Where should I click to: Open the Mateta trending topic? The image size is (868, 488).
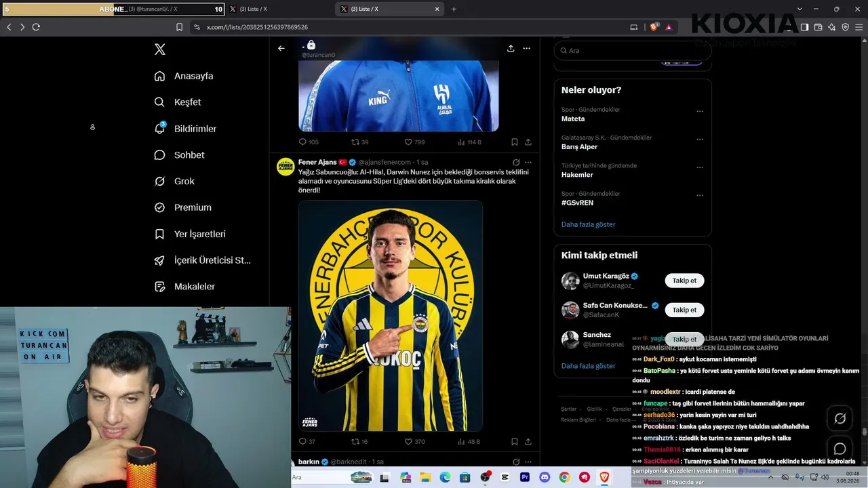tap(573, 119)
